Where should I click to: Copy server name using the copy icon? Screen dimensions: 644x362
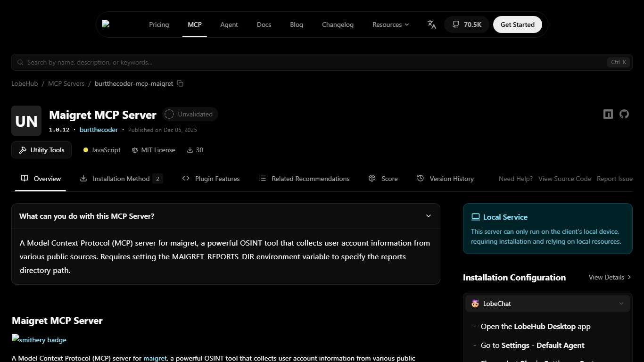tap(180, 83)
